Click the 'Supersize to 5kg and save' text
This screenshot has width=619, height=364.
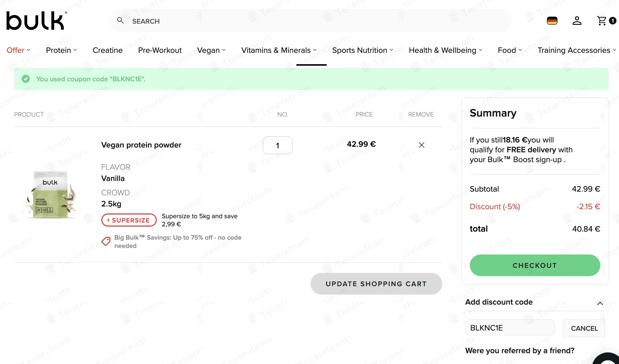click(x=200, y=220)
